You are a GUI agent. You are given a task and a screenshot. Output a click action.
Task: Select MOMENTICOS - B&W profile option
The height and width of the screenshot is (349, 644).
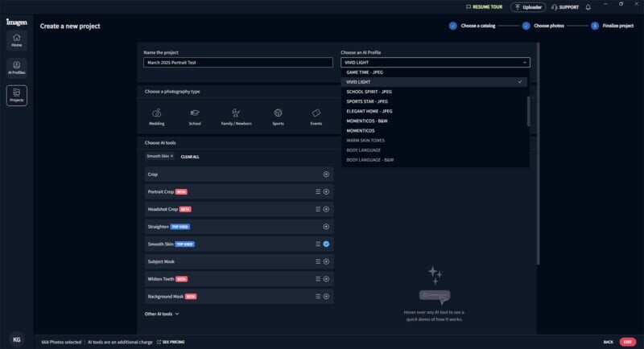(370, 121)
